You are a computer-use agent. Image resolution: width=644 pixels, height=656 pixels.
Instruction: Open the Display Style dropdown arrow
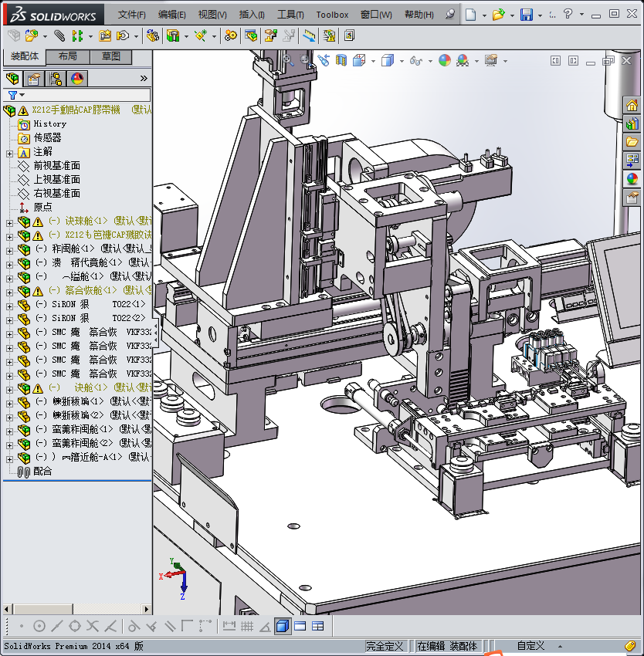tap(400, 61)
